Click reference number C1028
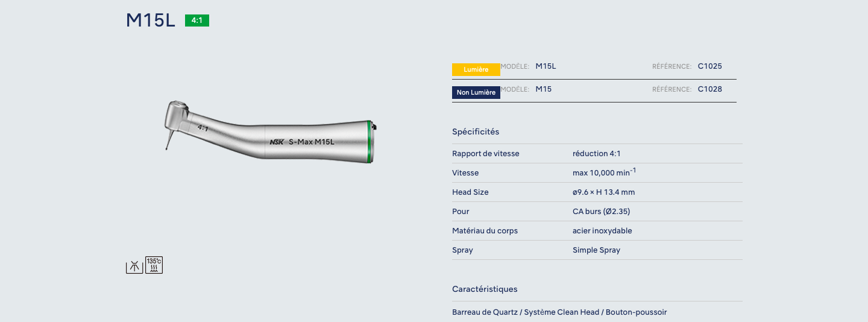Viewport: 868px width, 322px height. (x=709, y=89)
